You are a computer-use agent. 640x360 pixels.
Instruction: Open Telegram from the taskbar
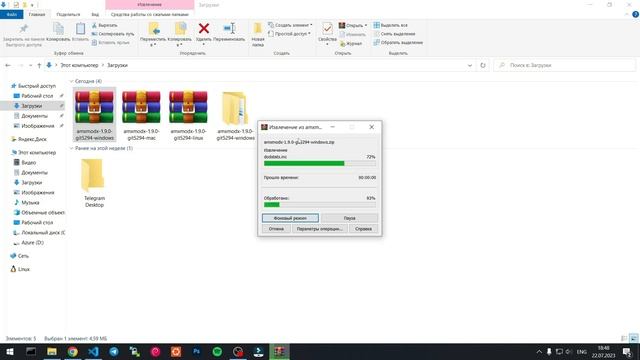pos(114,351)
